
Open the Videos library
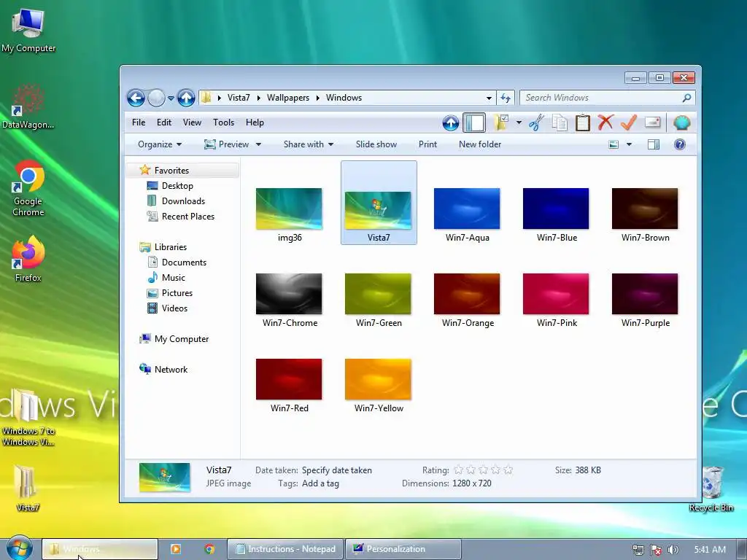pos(174,308)
